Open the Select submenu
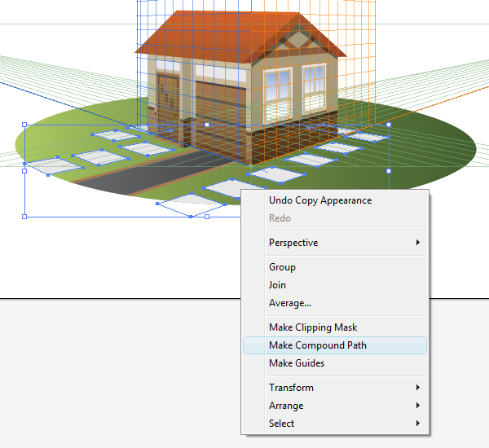Screen dimensions: 489x448 (335, 424)
